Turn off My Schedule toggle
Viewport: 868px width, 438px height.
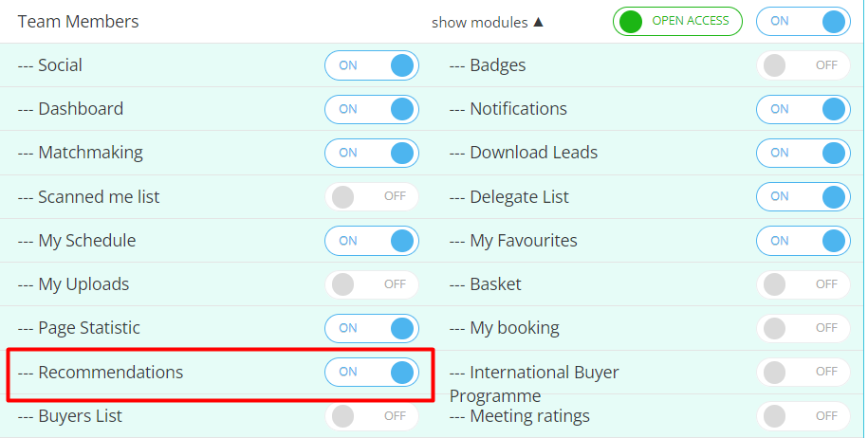tap(371, 241)
